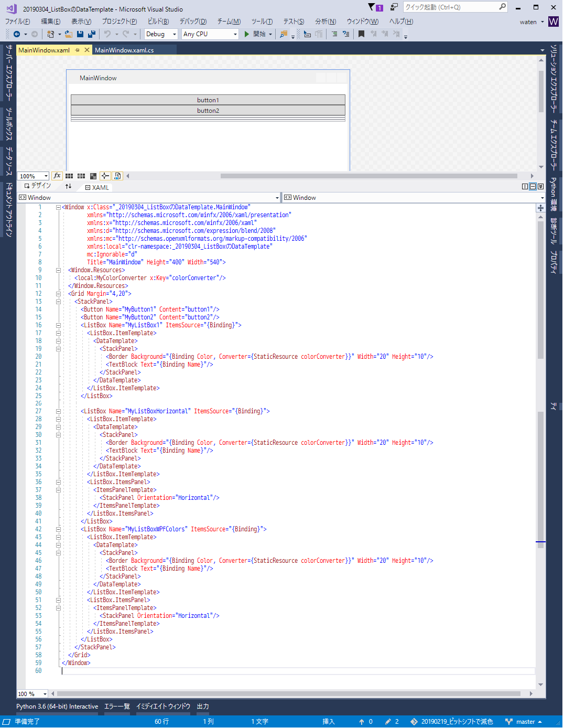Viewport: 564px width, 728px height.
Task: Open the ビルド(B) menu
Action: pos(158,22)
